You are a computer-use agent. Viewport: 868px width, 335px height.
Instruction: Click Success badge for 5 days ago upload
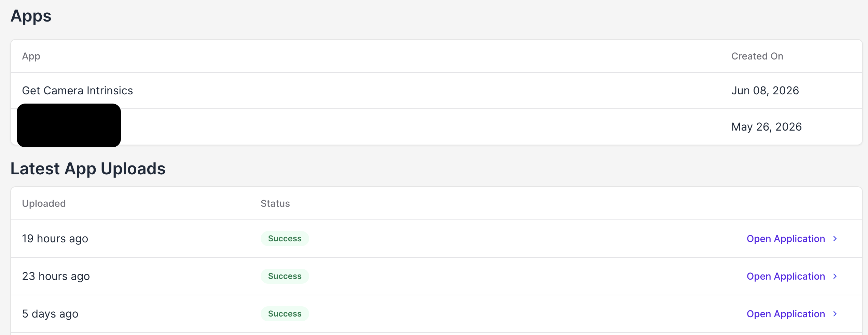[x=285, y=314]
